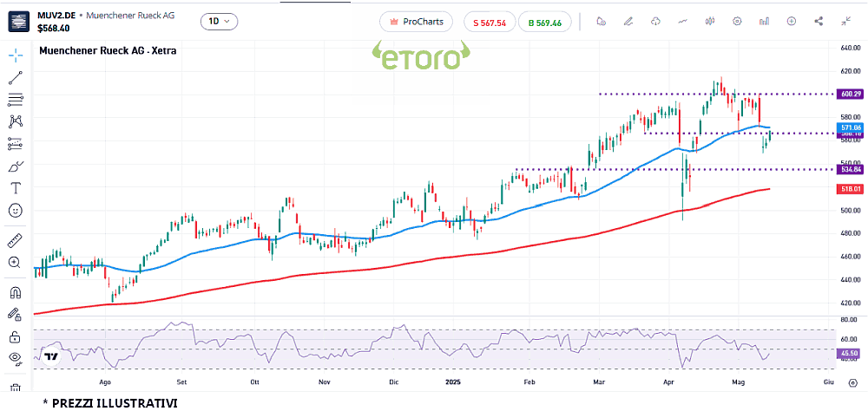This screenshot has width=868, height=411.
Task: Toggle hide all drawings eye icon
Action: [x=16, y=358]
